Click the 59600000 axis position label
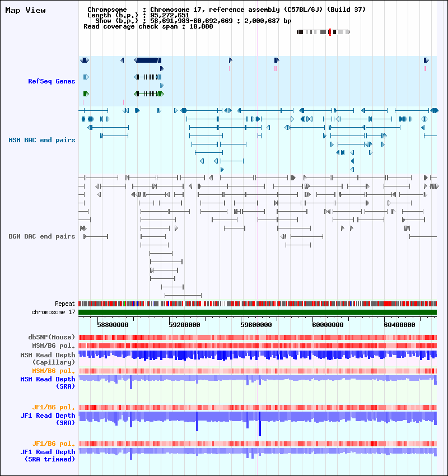 pos(256,325)
